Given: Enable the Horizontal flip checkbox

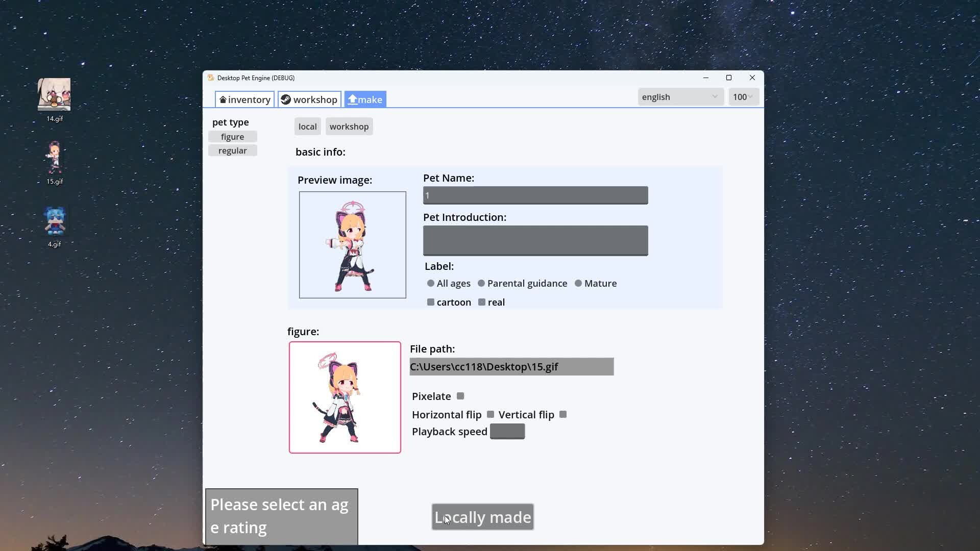Looking at the screenshot, I should pyautogui.click(x=491, y=414).
